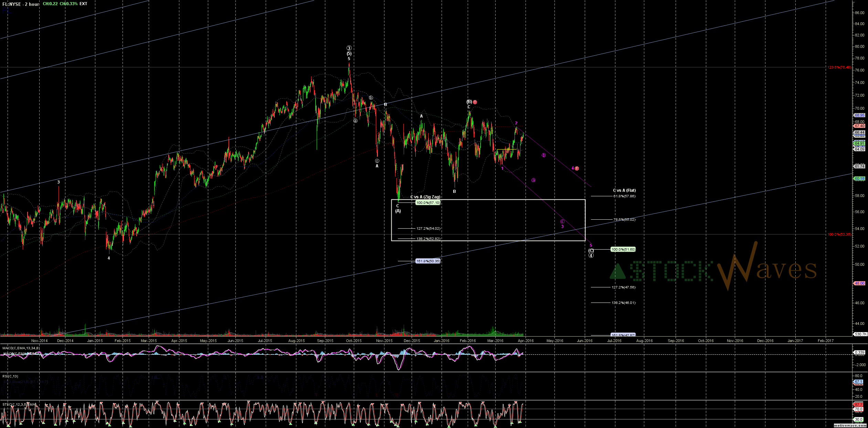Image resolution: width=868 pixels, height=428 pixels.
Task: Click the red 87.7 stochastic value tag
Action: [x=858, y=405]
